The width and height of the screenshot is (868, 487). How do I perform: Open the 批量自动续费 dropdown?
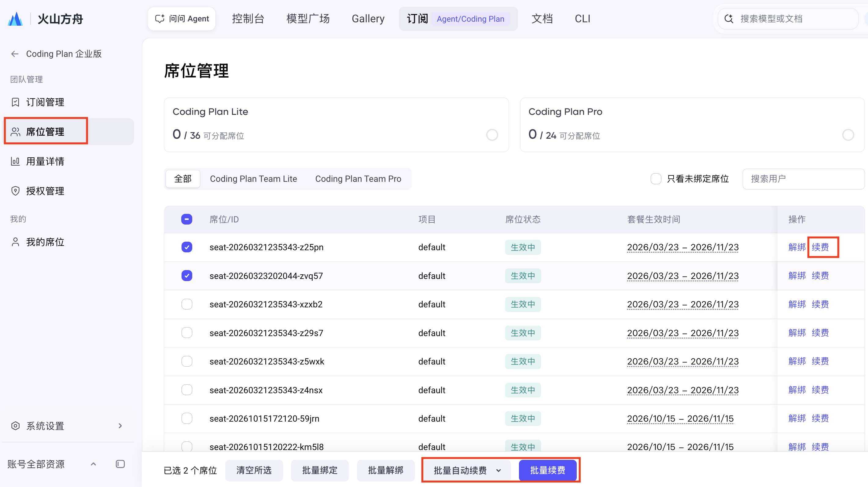[467, 470]
